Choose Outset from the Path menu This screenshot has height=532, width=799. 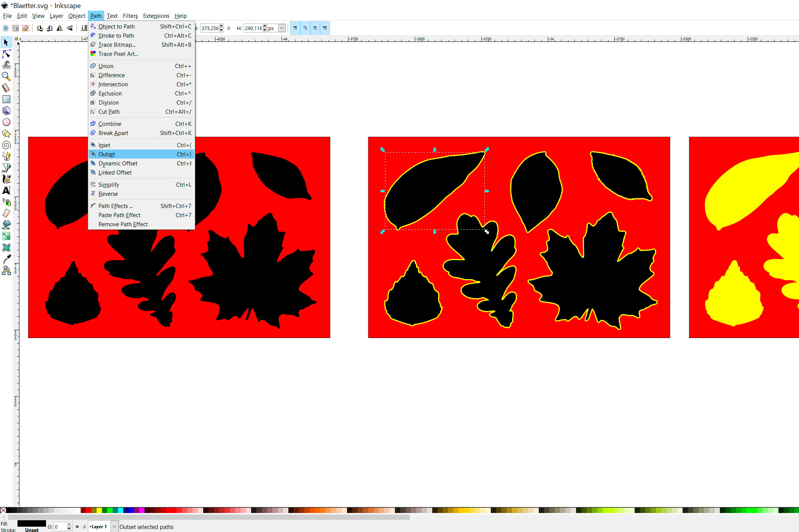[107, 154]
